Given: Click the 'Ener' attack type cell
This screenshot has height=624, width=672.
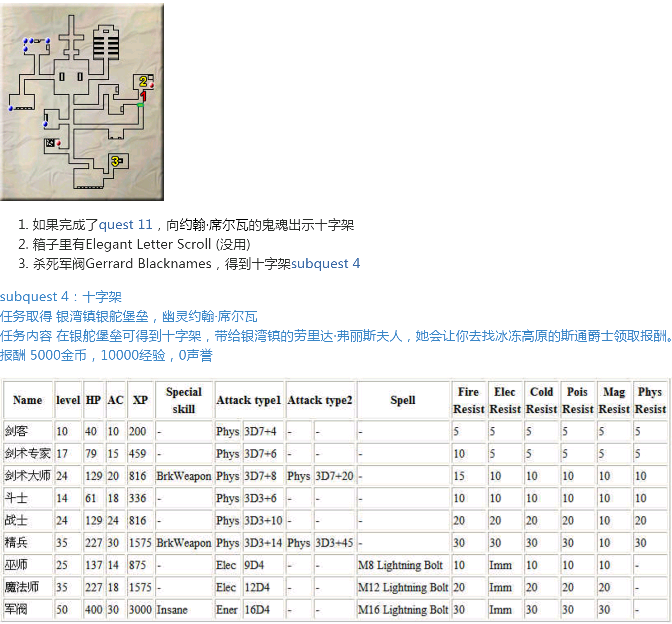Looking at the screenshot, I should (x=228, y=609).
